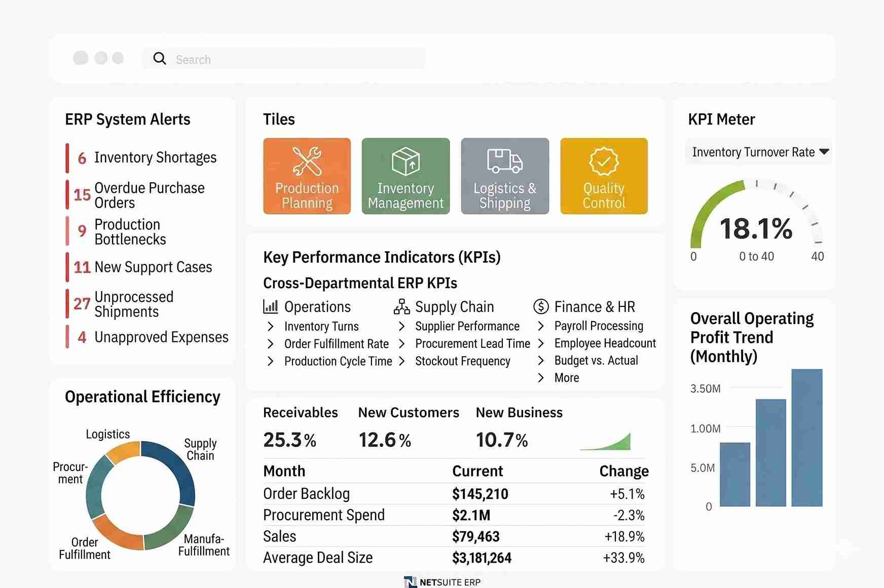Click the tallest profit trend bar

[x=807, y=438]
